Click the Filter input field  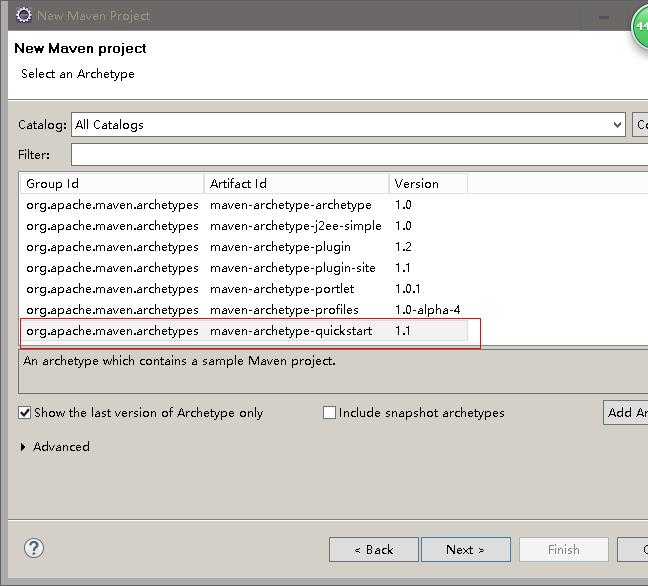[360, 155]
